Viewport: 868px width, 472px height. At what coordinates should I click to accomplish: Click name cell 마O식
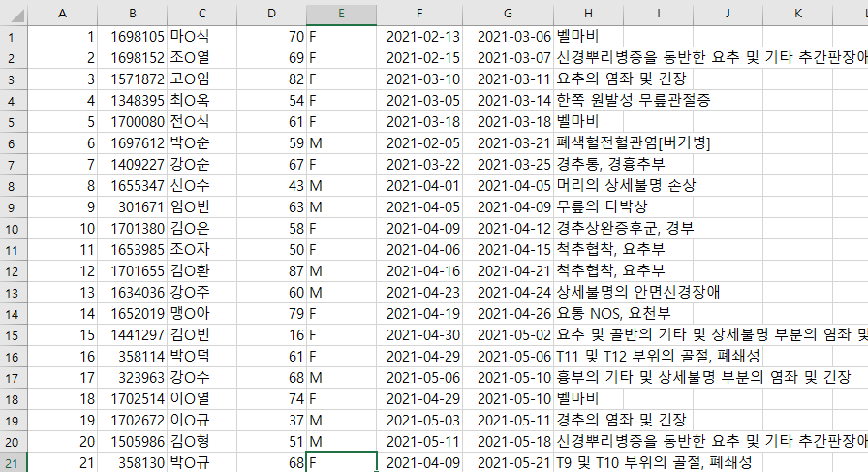[x=201, y=37]
